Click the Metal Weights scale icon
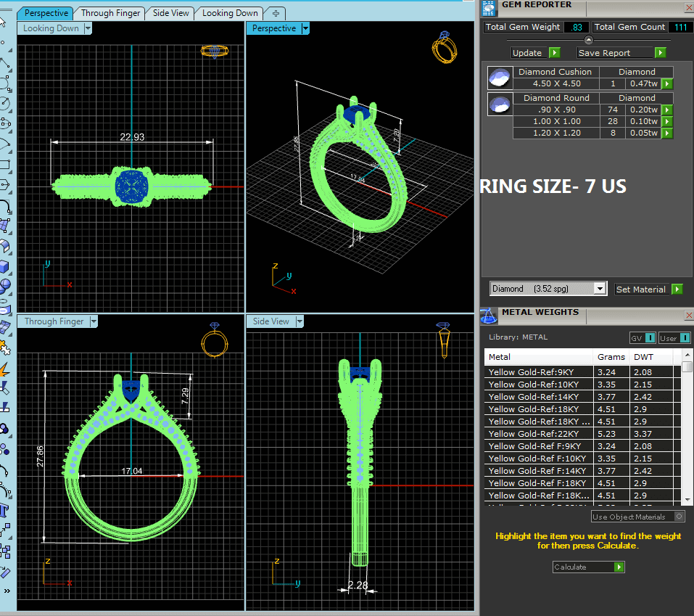This screenshot has width=694, height=616. point(489,315)
